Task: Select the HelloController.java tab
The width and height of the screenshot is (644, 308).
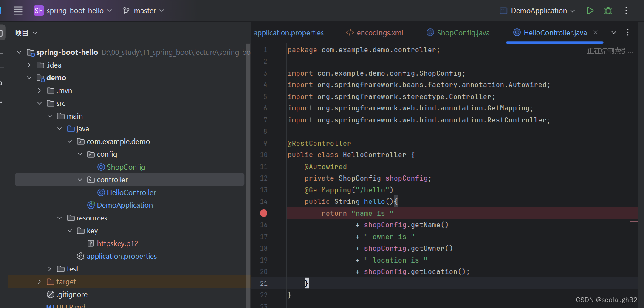Action: click(x=555, y=33)
